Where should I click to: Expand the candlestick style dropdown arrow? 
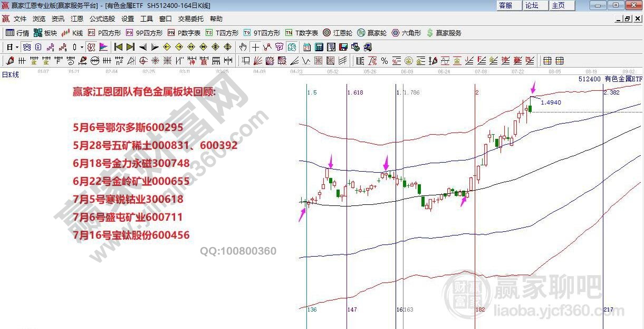pos(81,47)
